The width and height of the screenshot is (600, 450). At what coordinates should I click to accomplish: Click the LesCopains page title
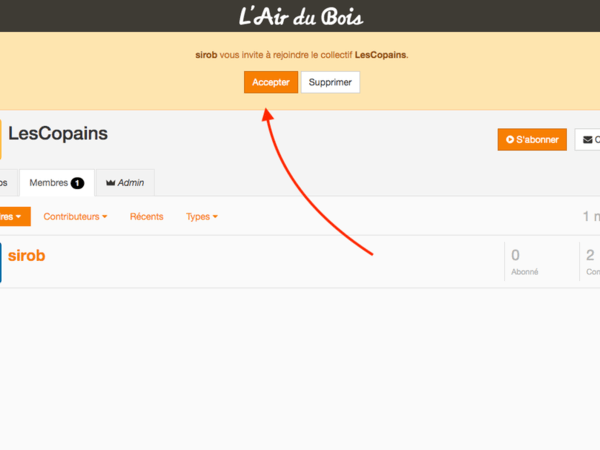[x=58, y=134]
